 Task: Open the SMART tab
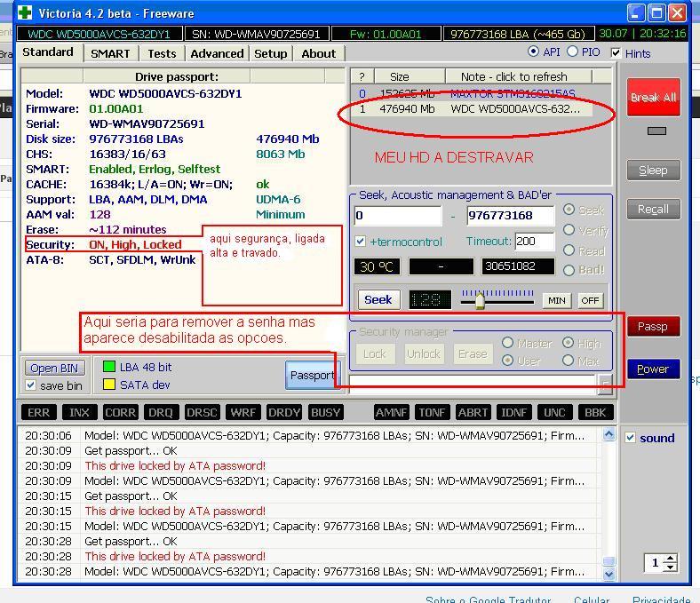click(110, 53)
